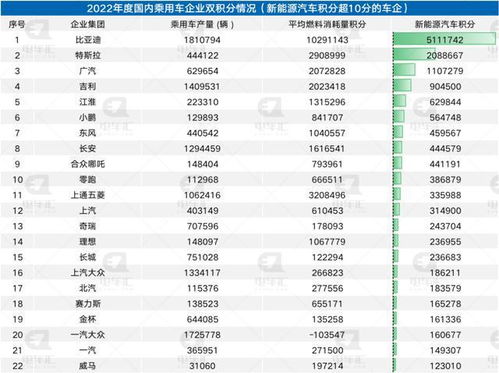This screenshot has width=499, height=373.
Task: Select the '序号' column header
Action: point(17,24)
